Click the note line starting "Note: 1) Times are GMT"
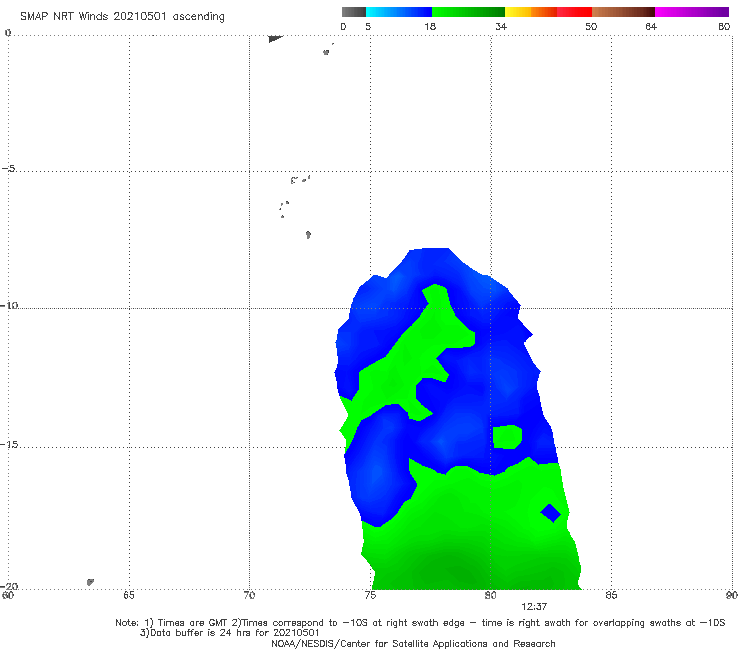Image resolution: width=740 pixels, height=650 pixels. coord(420,623)
